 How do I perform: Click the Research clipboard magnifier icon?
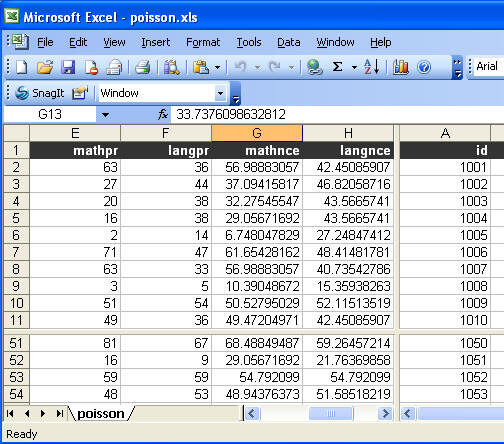pos(171,67)
